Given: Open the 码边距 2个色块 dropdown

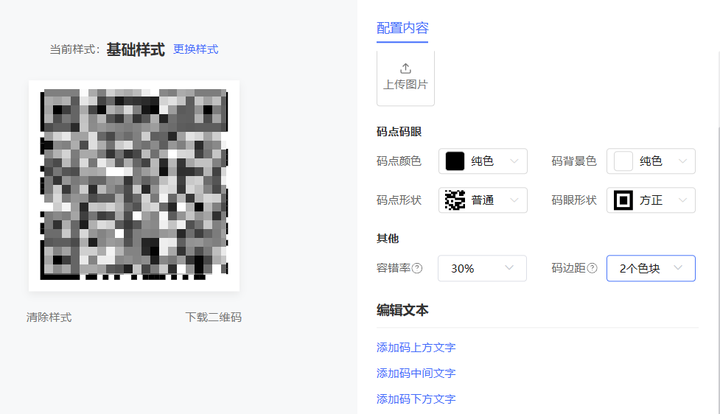Looking at the screenshot, I should click(x=651, y=268).
